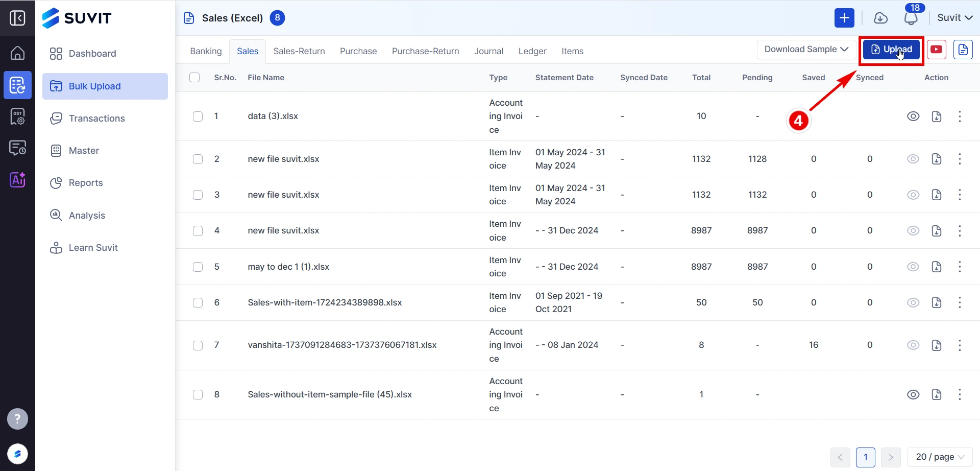Open the Suvit account dropdown

point(954,18)
